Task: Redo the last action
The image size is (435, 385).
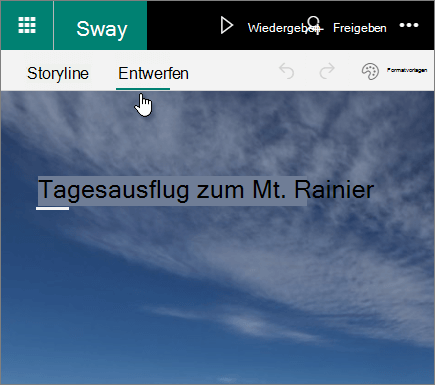Action: [x=327, y=71]
